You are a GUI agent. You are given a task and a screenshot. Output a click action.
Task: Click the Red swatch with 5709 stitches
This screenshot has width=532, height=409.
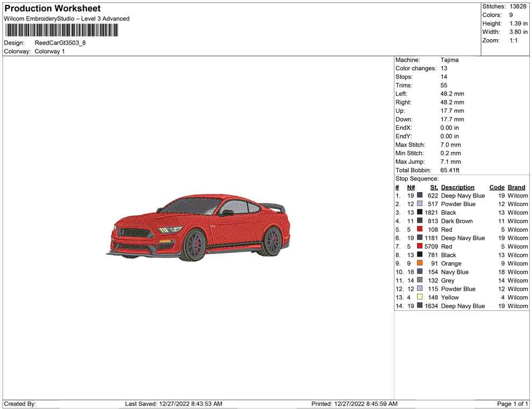pyautogui.click(x=420, y=246)
